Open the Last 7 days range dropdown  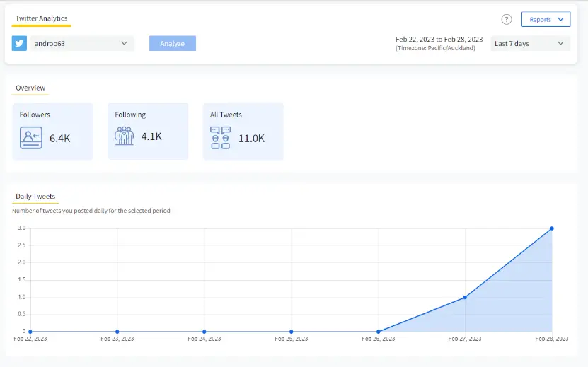[x=530, y=44]
